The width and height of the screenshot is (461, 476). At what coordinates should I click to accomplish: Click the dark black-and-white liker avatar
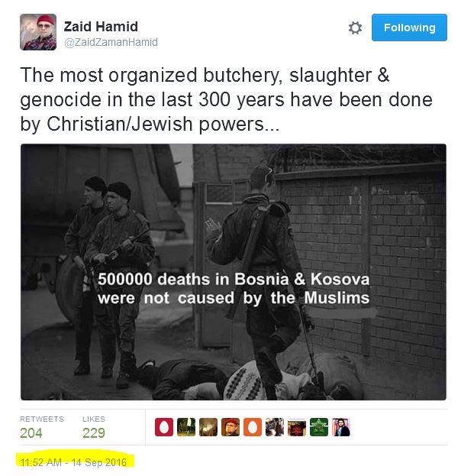pyautogui.click(x=275, y=427)
